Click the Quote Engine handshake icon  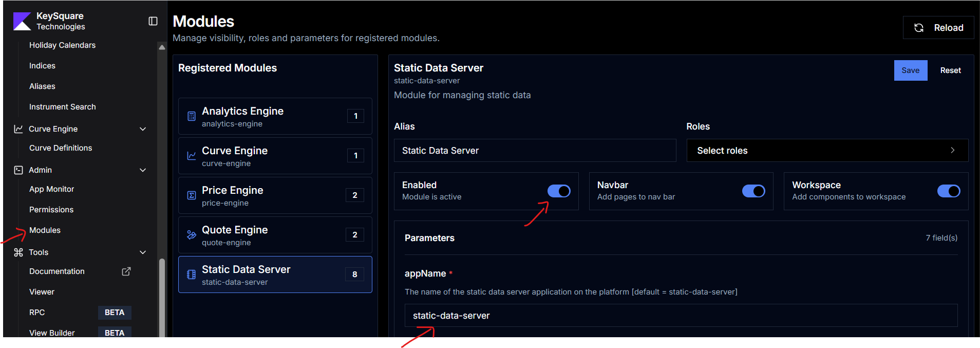click(192, 235)
